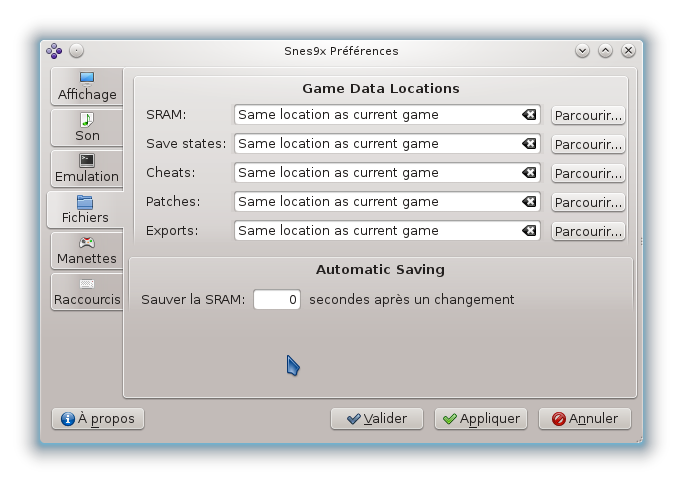The width and height of the screenshot is (683, 483).
Task: Browse for SRAM folder with Parcourir
Action: pyautogui.click(x=588, y=115)
